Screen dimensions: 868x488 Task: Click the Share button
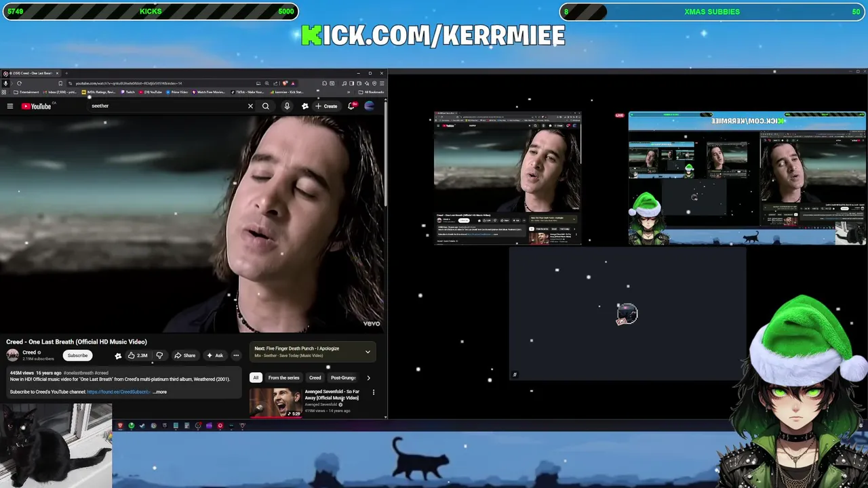184,355
